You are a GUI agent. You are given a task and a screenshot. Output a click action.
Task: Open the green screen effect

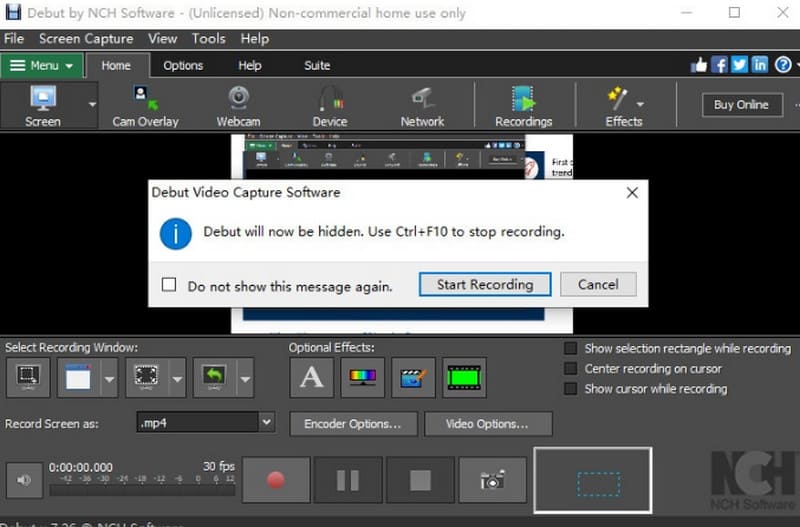point(464,378)
